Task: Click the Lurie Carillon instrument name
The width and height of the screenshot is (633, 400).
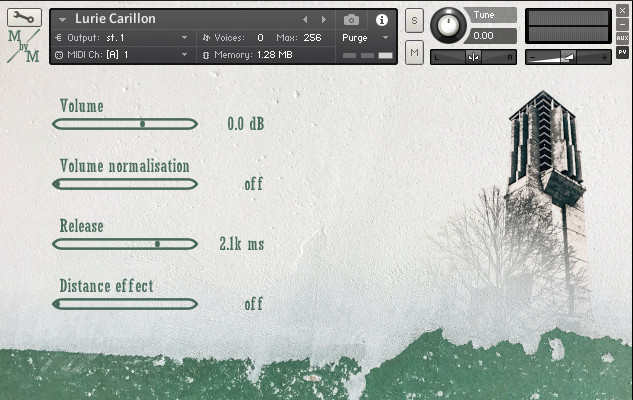Action: (x=115, y=19)
